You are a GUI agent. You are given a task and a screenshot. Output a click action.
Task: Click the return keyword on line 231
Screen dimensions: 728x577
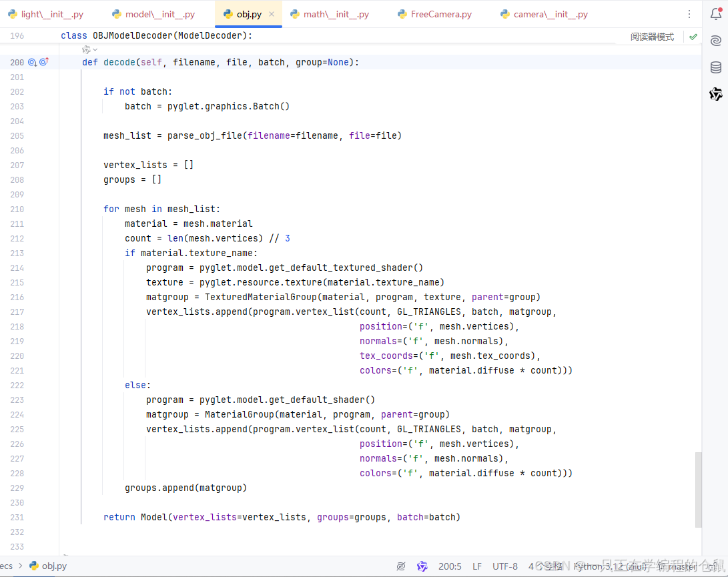click(119, 517)
